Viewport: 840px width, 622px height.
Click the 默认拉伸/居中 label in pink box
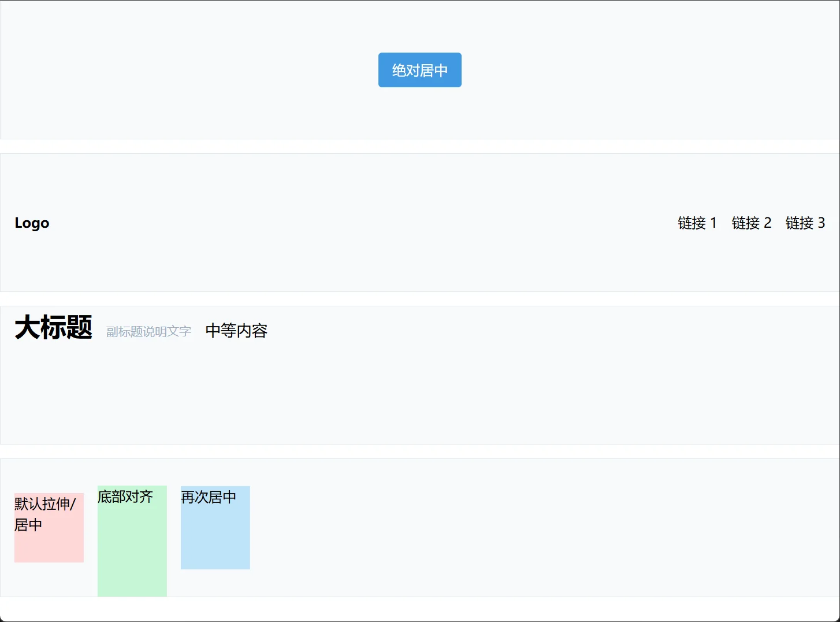click(44, 514)
